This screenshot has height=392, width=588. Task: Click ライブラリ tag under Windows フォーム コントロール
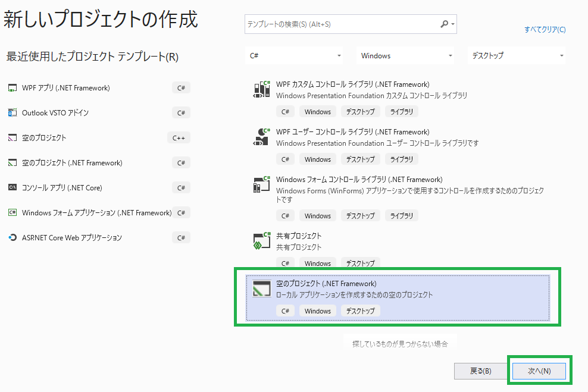point(402,216)
